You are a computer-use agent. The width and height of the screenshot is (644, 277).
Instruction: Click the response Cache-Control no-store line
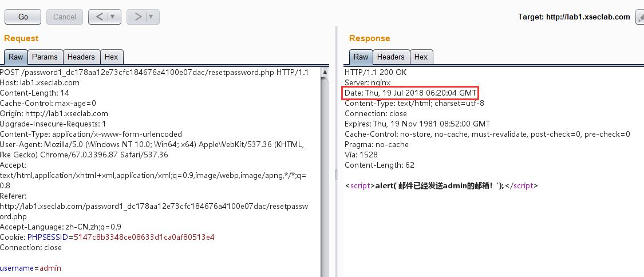point(488,134)
